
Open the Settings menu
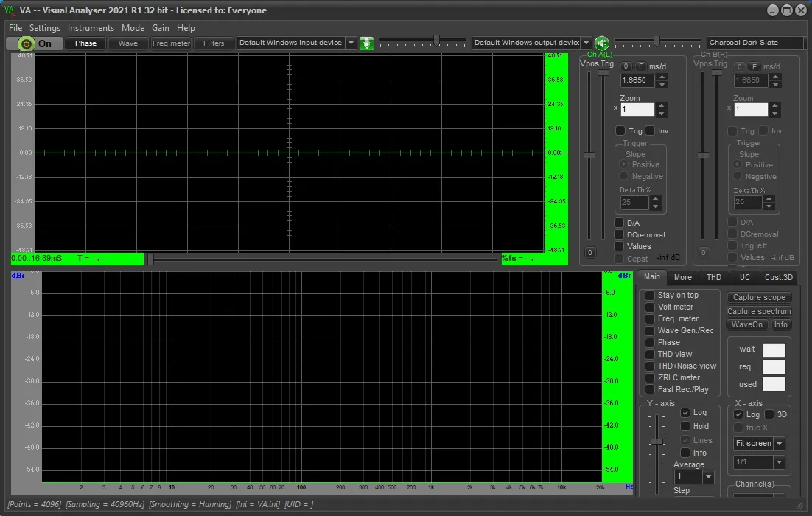point(44,28)
